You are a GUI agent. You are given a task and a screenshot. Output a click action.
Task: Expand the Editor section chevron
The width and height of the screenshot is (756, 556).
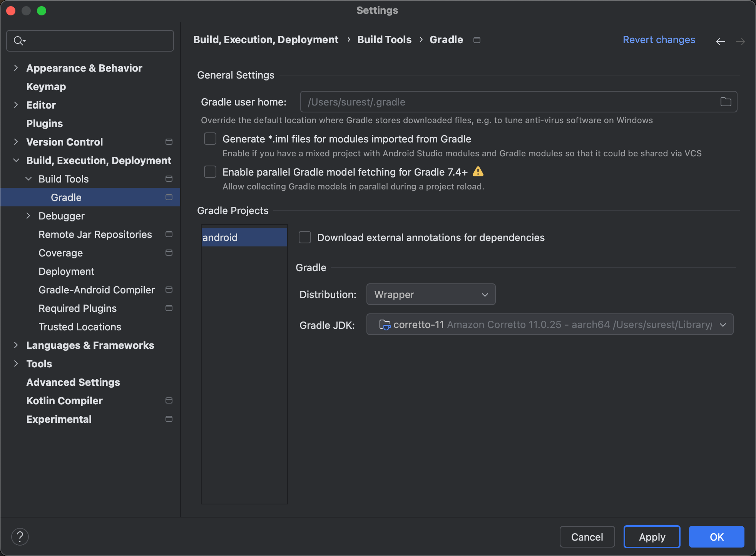pos(16,105)
